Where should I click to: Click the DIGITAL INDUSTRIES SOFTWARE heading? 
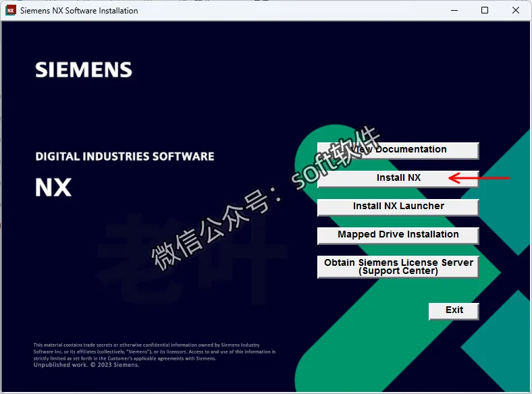click(125, 157)
